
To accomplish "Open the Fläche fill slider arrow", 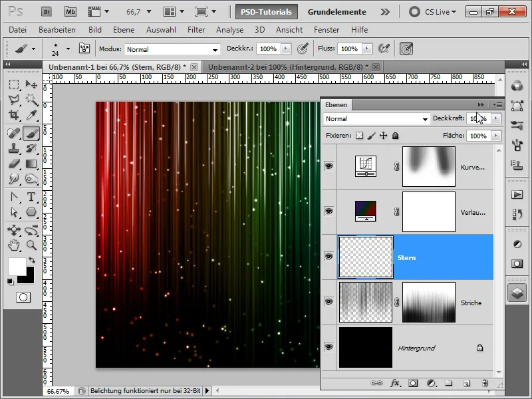I will point(495,136).
